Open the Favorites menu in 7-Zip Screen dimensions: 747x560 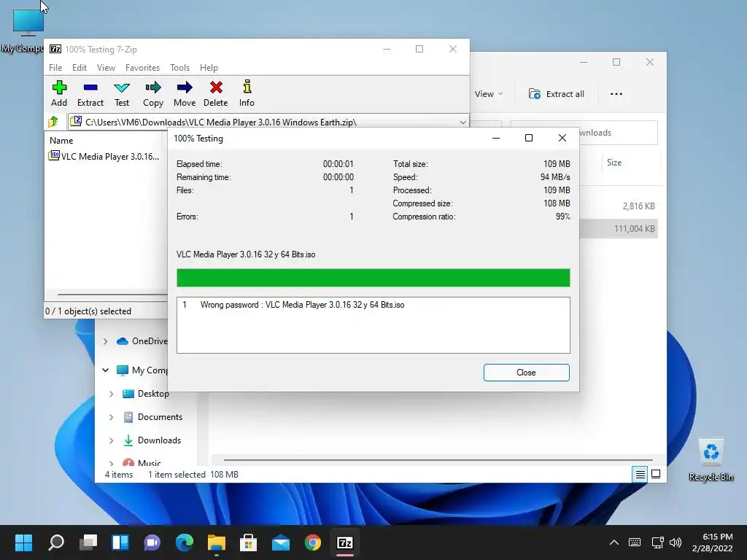point(142,68)
